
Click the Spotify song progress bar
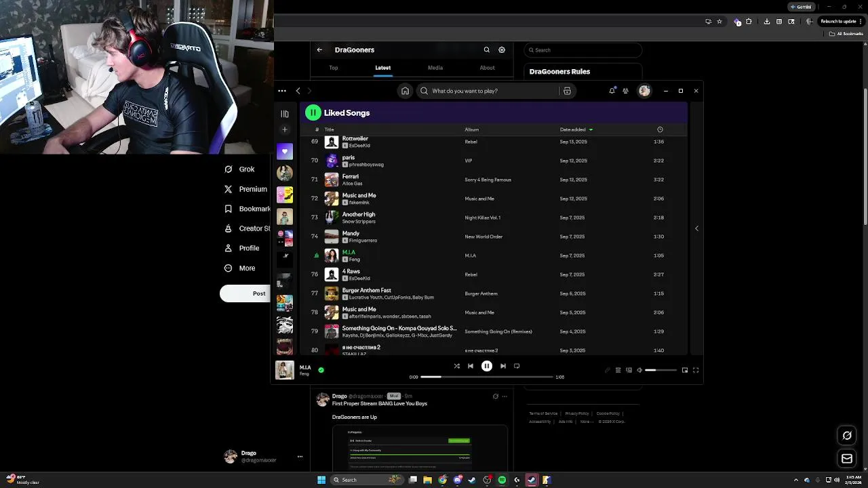[x=487, y=377]
